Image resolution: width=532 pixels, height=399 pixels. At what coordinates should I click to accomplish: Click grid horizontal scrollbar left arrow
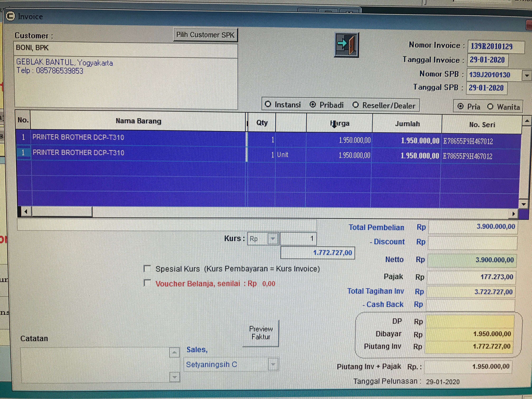[25, 212]
